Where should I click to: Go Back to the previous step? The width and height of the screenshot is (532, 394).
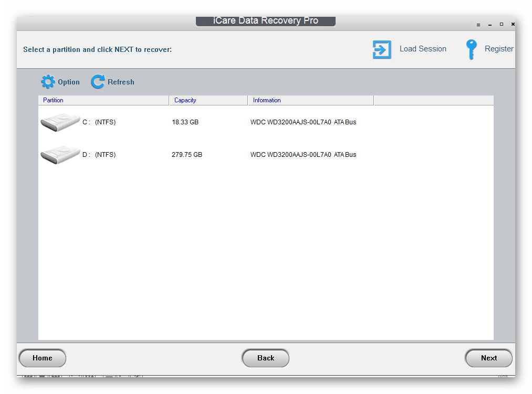pos(266,358)
